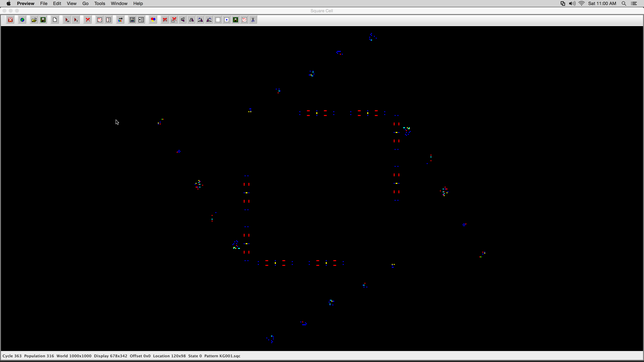Open the Edit menu

[57, 3]
